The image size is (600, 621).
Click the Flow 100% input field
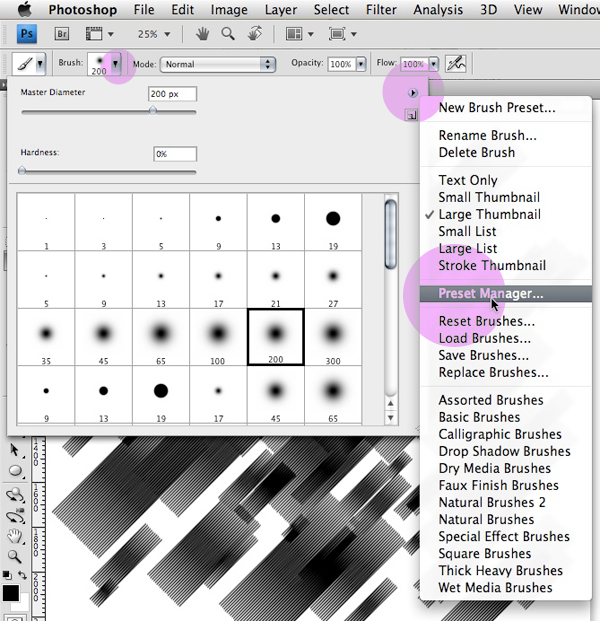[x=414, y=63]
